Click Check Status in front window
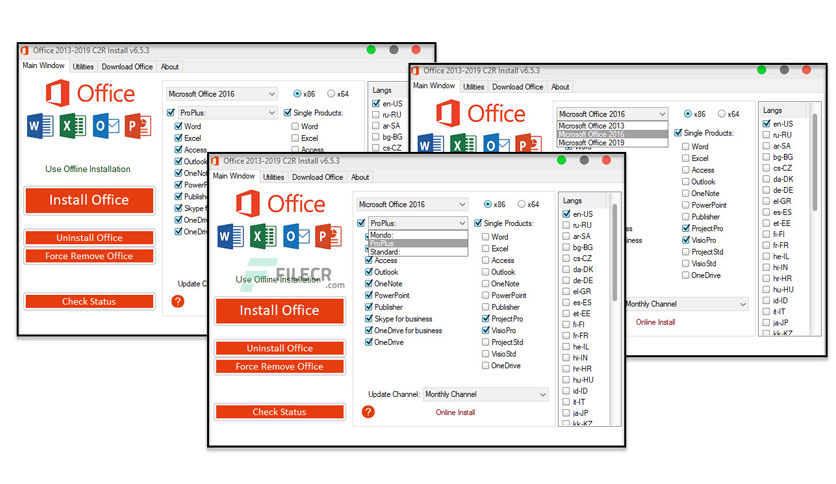 tap(280, 412)
